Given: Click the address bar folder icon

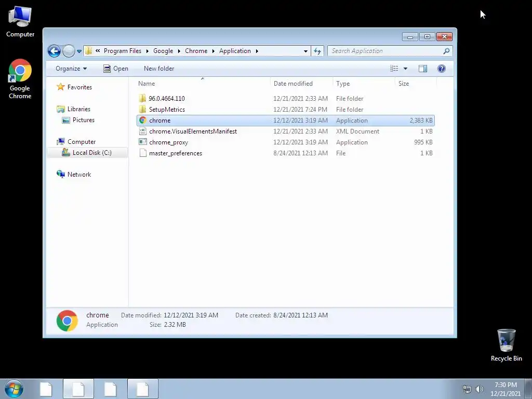Looking at the screenshot, I should coord(88,51).
